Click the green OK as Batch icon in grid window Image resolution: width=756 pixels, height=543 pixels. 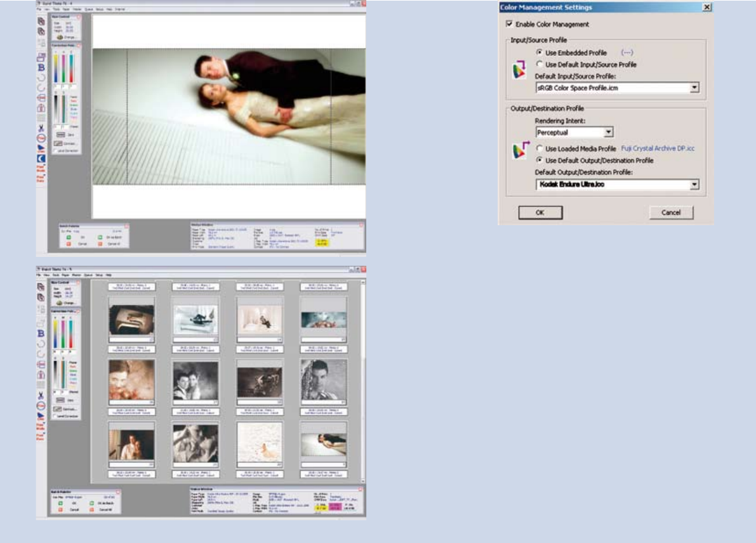[91, 504]
